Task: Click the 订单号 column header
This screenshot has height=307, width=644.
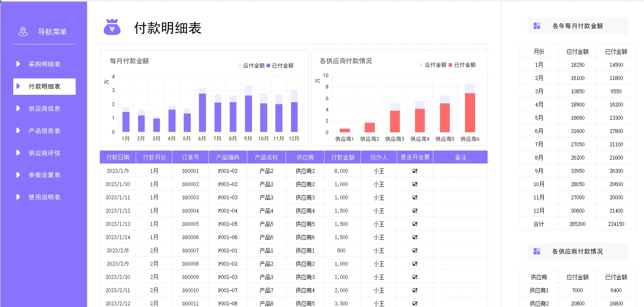Action: (x=190, y=157)
